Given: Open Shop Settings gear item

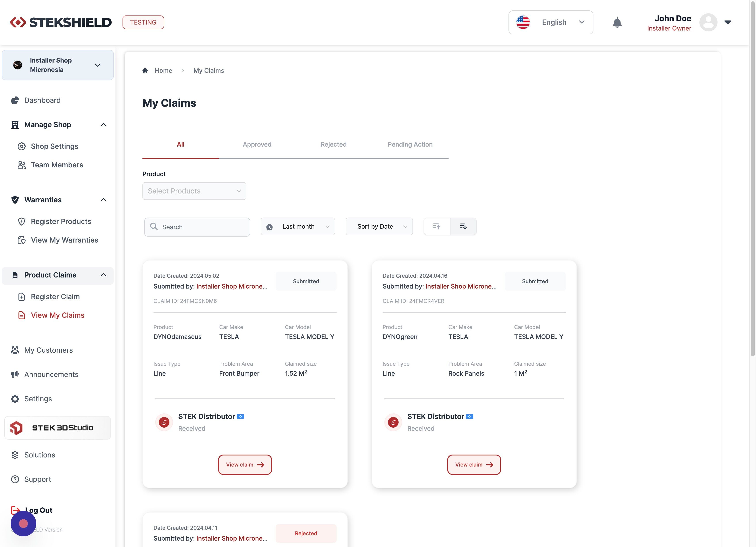Looking at the screenshot, I should 54,146.
